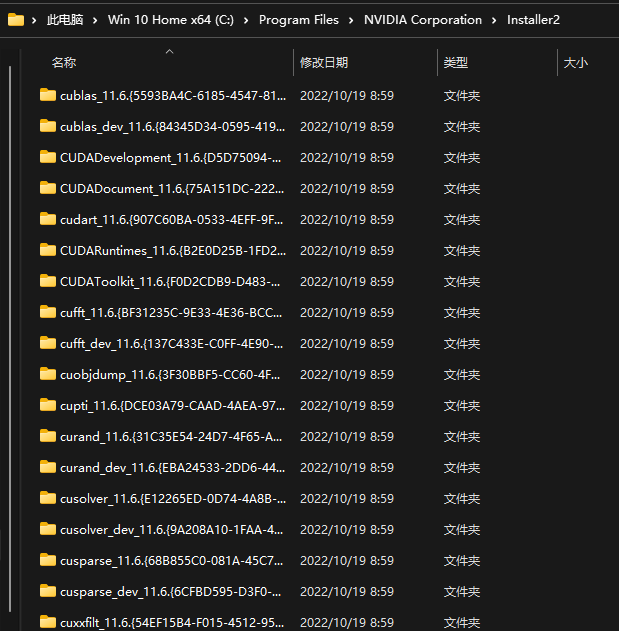Click Installer2 breadcrumb segment
619x631 pixels.
[x=533, y=20]
